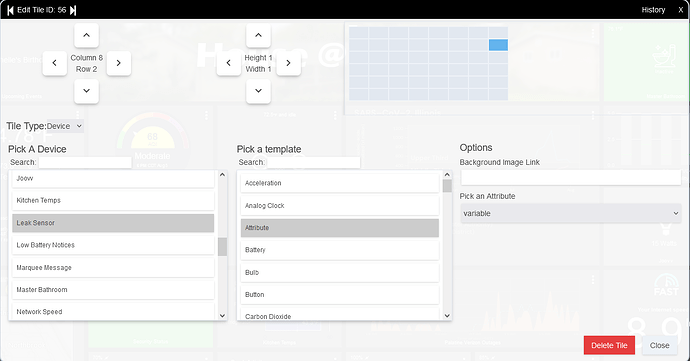This screenshot has width=690, height=361.
Task: Choose the Acceleration template
Action: 340,183
